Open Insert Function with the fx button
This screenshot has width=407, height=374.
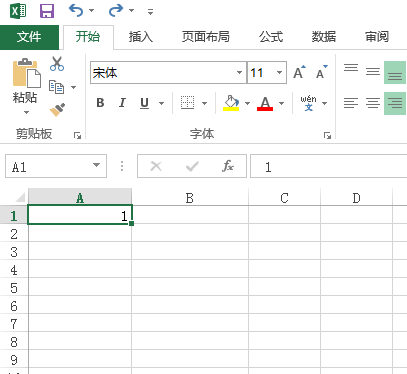(x=228, y=166)
